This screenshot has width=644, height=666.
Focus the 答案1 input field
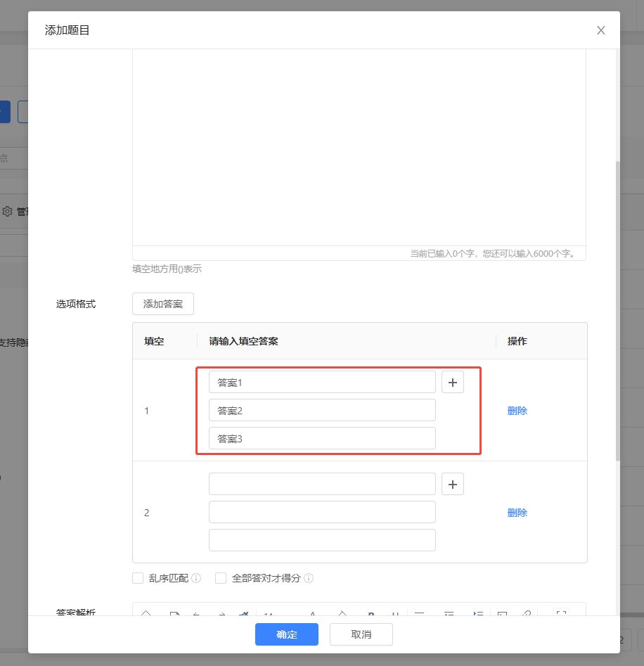pyautogui.click(x=322, y=383)
